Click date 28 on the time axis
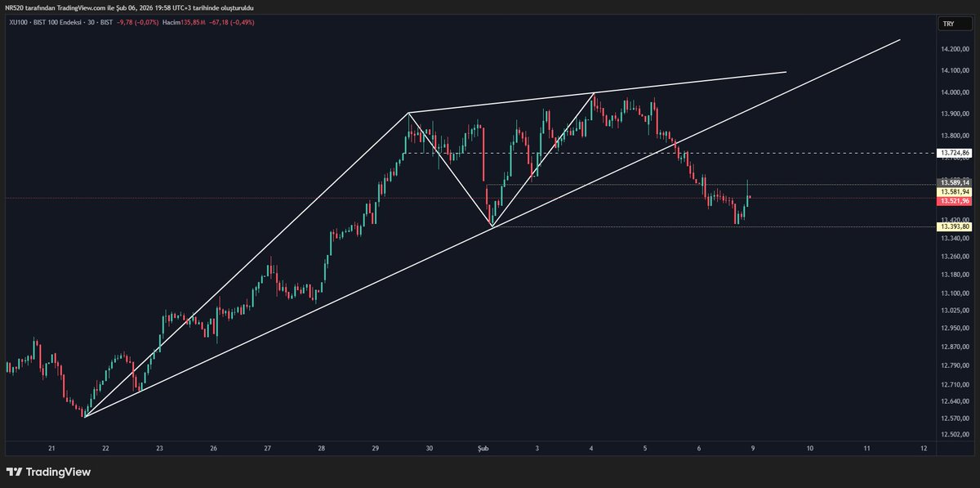 coord(321,449)
